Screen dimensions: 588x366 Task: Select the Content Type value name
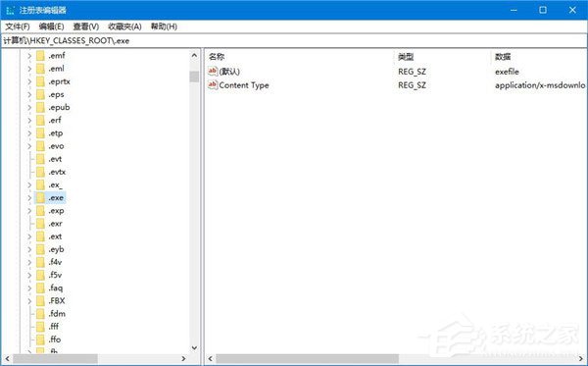coord(244,85)
